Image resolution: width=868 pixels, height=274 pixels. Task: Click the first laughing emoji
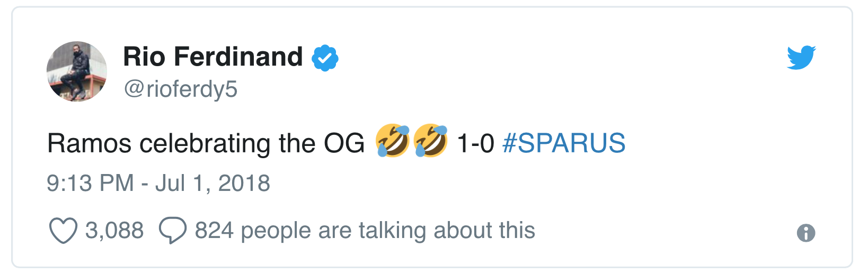393,141
